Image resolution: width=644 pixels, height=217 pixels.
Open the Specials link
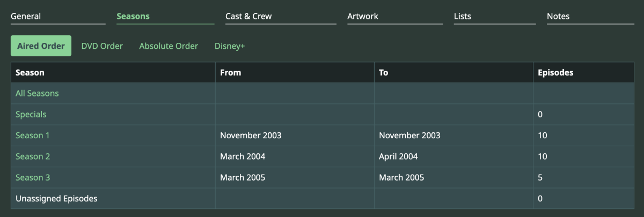pos(31,114)
